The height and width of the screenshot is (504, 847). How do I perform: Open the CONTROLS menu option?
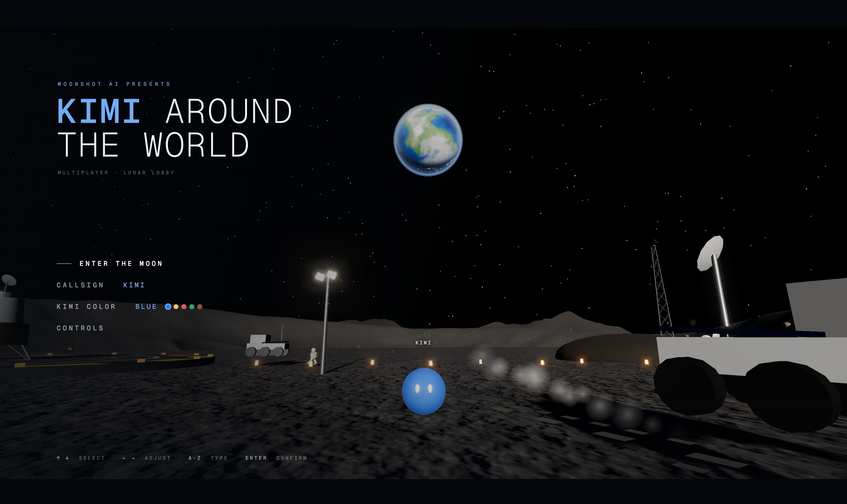coord(80,328)
